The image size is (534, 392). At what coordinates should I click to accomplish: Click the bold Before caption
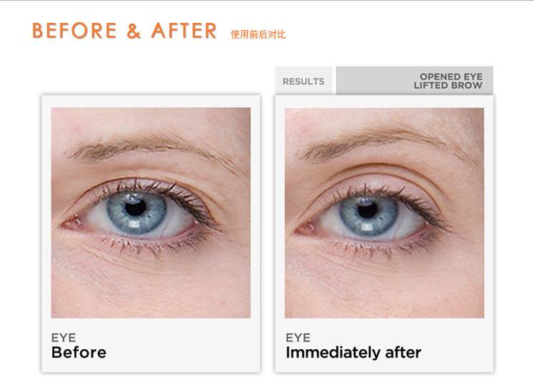coord(79,352)
